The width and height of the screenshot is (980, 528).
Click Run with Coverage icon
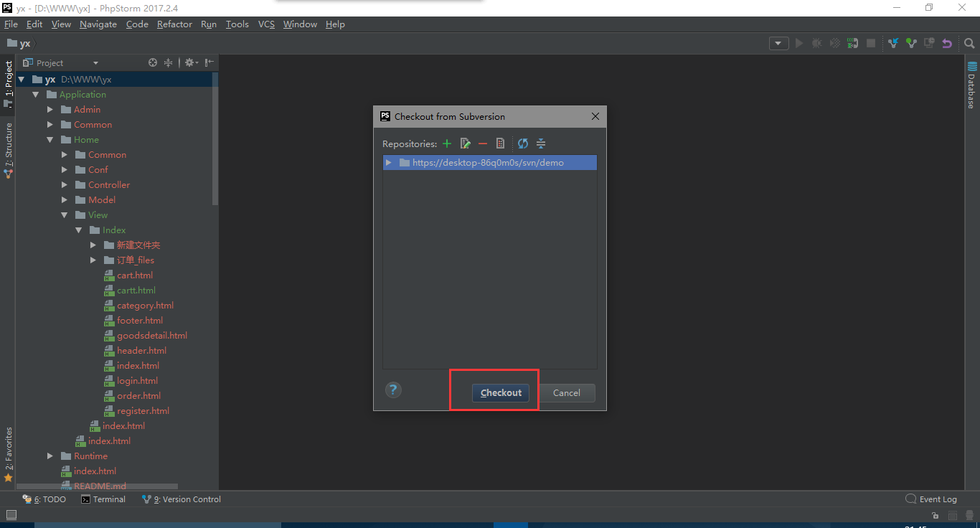click(835, 43)
